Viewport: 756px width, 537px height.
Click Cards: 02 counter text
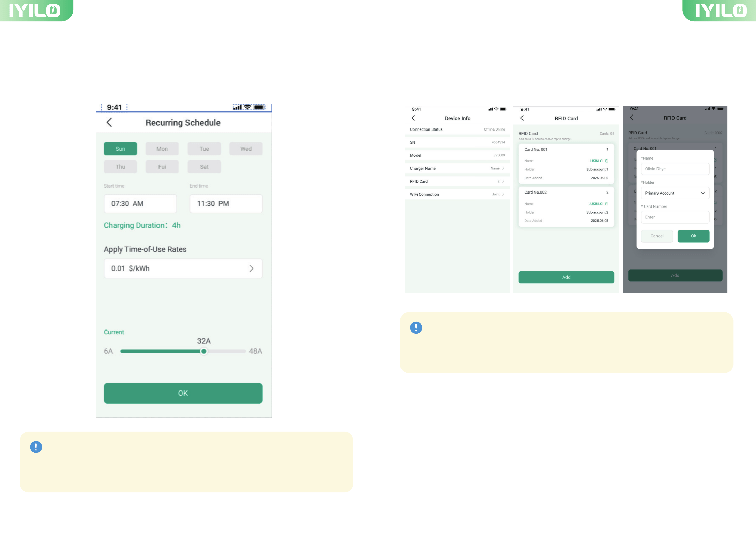(x=607, y=134)
